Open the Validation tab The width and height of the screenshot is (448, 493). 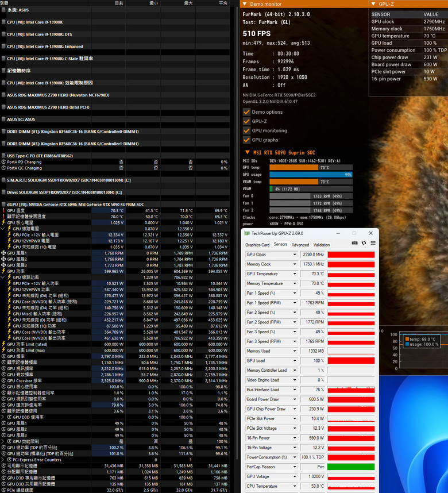tap(322, 245)
